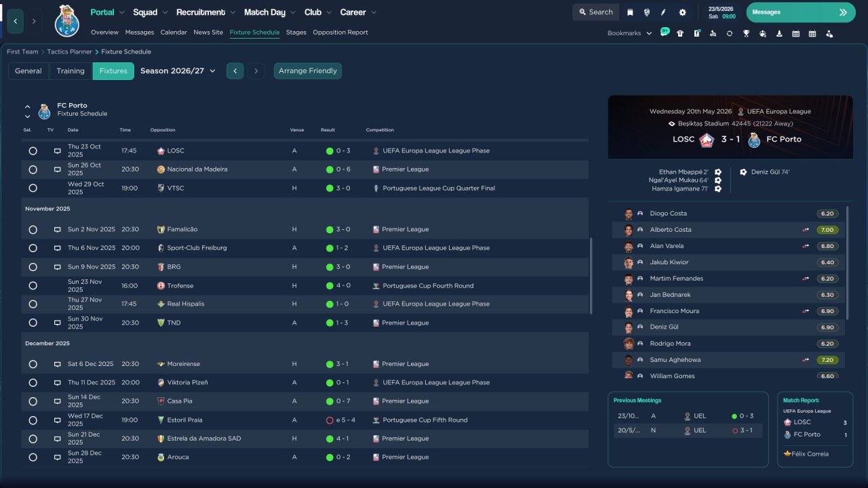Expand the Bookmarks dropdown

click(x=630, y=33)
